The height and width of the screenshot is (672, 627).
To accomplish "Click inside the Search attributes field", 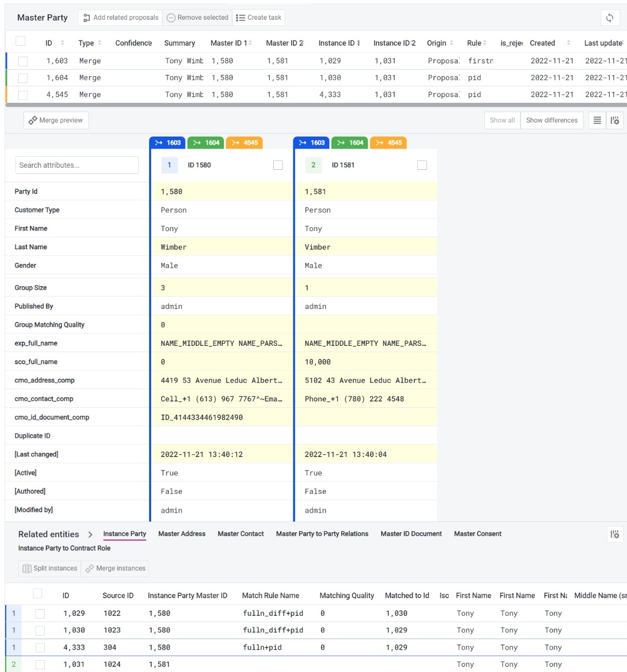I will [x=76, y=165].
